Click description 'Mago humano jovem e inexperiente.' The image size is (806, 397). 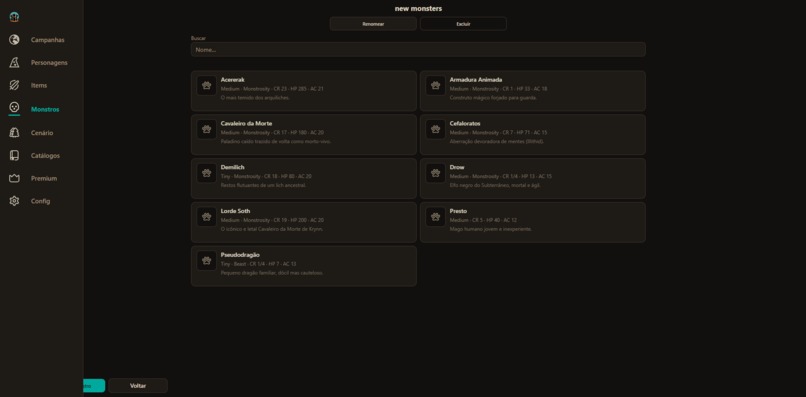(490, 229)
